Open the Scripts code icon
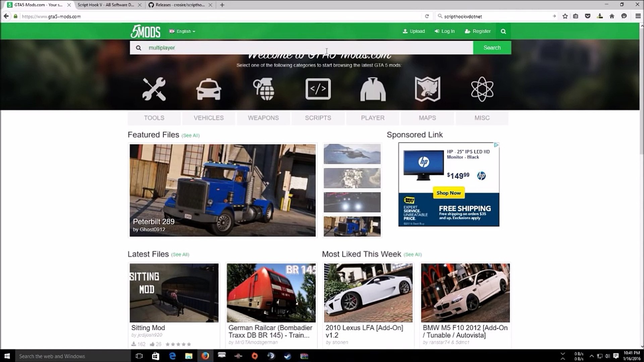 pyautogui.click(x=318, y=89)
